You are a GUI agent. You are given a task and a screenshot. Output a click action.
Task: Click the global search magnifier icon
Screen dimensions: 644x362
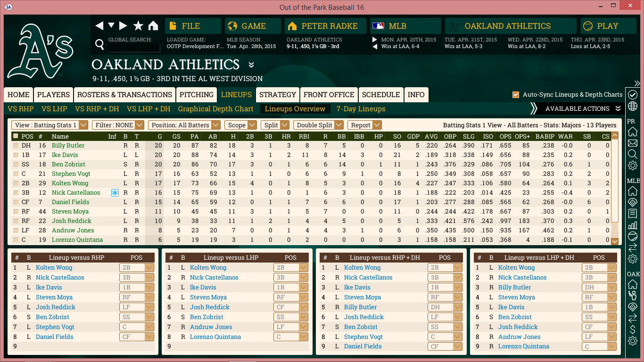tap(99, 44)
